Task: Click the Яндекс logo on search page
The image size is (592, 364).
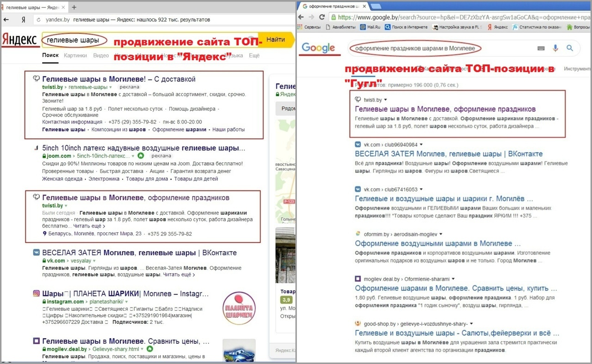Action: coord(19,40)
